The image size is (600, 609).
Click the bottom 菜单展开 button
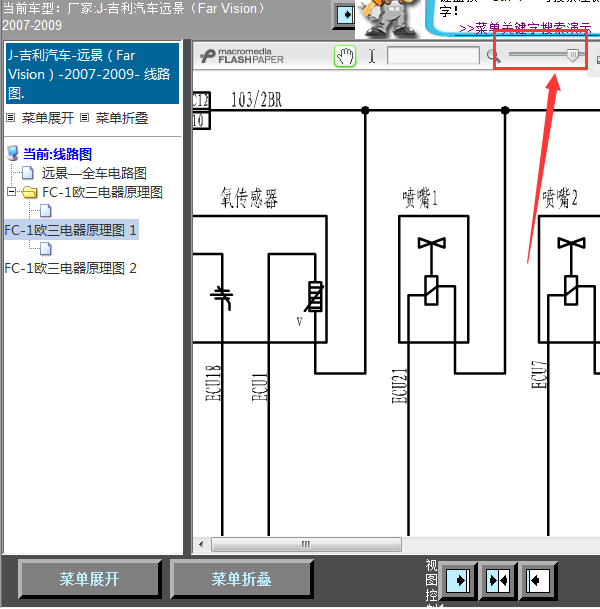point(89,579)
